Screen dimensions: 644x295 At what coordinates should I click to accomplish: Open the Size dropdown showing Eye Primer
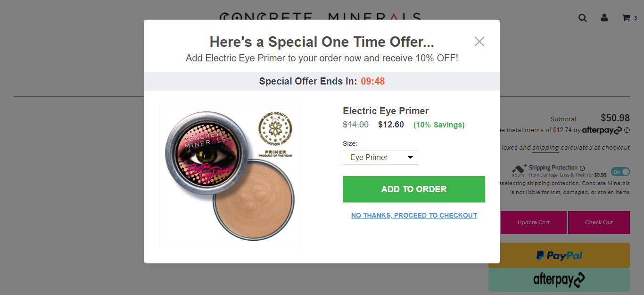pyautogui.click(x=380, y=158)
